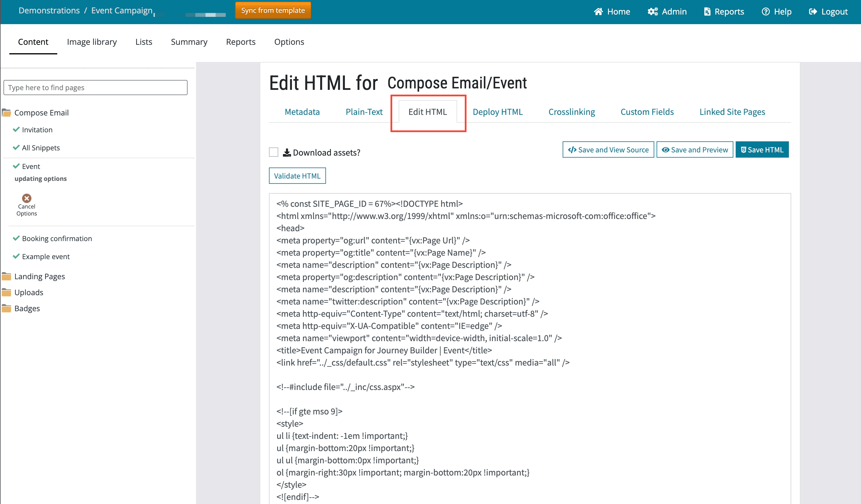Click the Validate HTML button
The height and width of the screenshot is (504, 861).
tap(297, 176)
